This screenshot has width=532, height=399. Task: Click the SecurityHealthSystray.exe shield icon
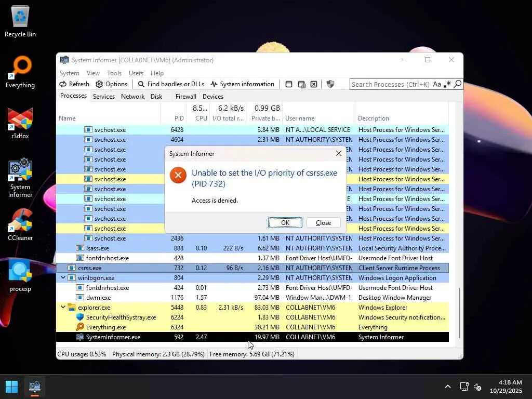[x=80, y=317]
